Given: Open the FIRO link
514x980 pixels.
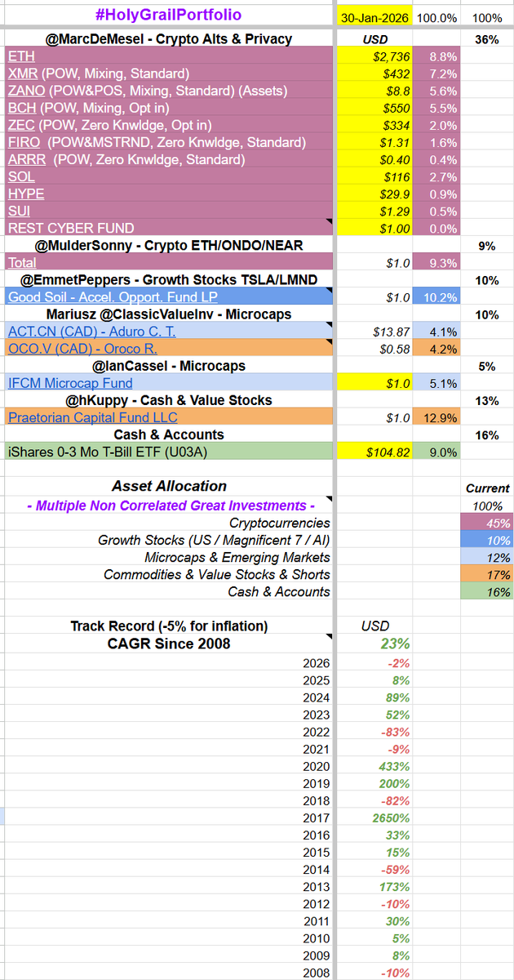Looking at the screenshot, I should pos(24,142).
